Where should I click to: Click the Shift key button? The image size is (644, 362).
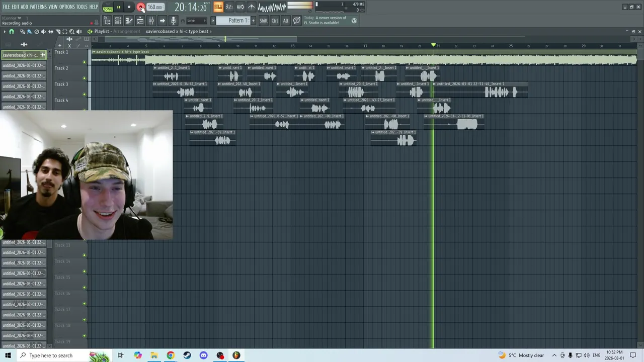coord(264,21)
